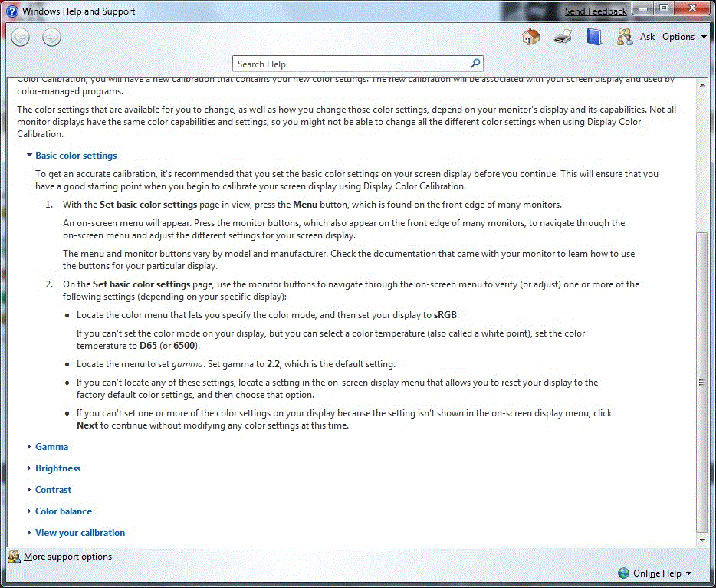This screenshot has height=588, width=716.
Task: Click the Back navigation arrow
Action: tap(20, 38)
